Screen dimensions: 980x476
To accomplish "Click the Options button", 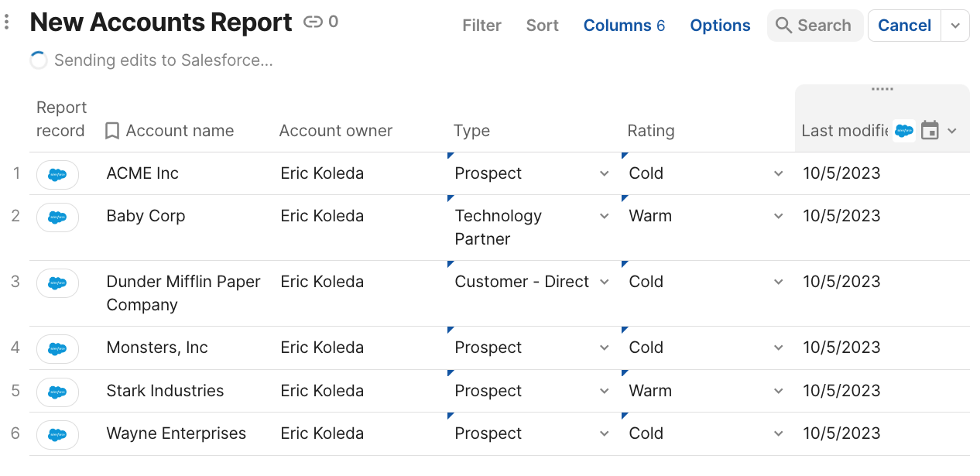I will click(720, 26).
